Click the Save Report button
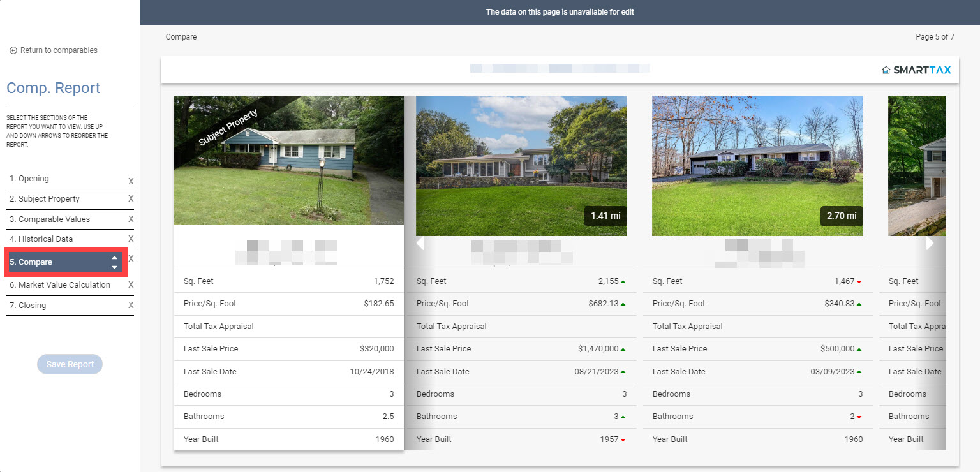 coord(70,364)
